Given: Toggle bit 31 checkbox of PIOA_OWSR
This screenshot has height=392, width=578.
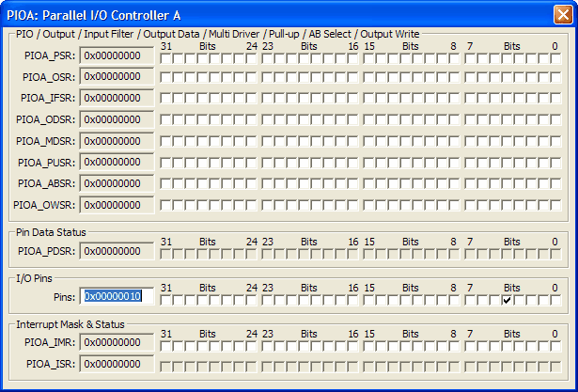Looking at the screenshot, I should [165, 205].
